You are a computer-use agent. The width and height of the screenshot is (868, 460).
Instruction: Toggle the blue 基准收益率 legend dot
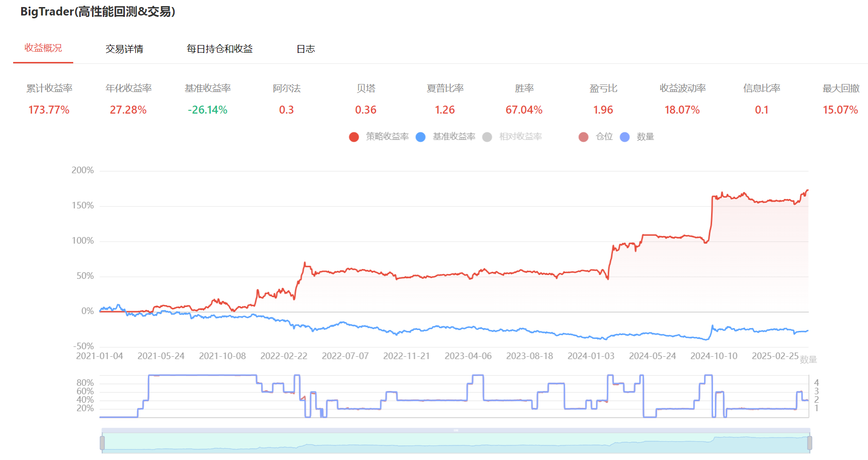[421, 137]
